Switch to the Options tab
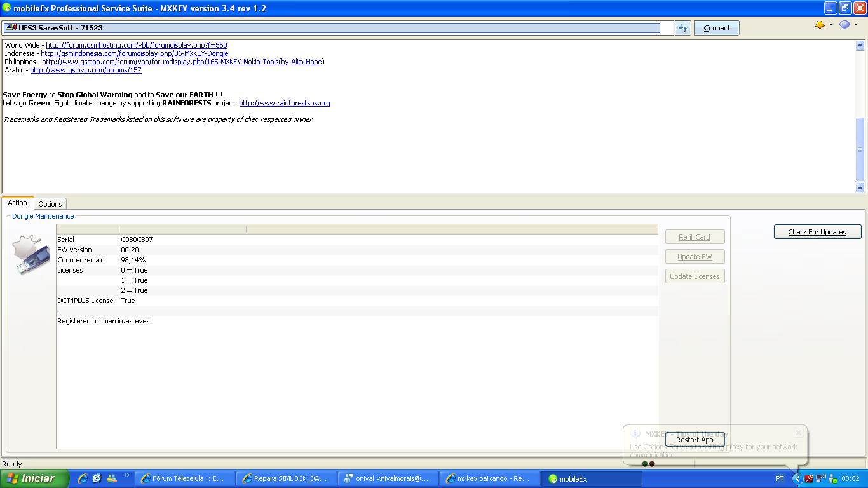 pos(50,204)
